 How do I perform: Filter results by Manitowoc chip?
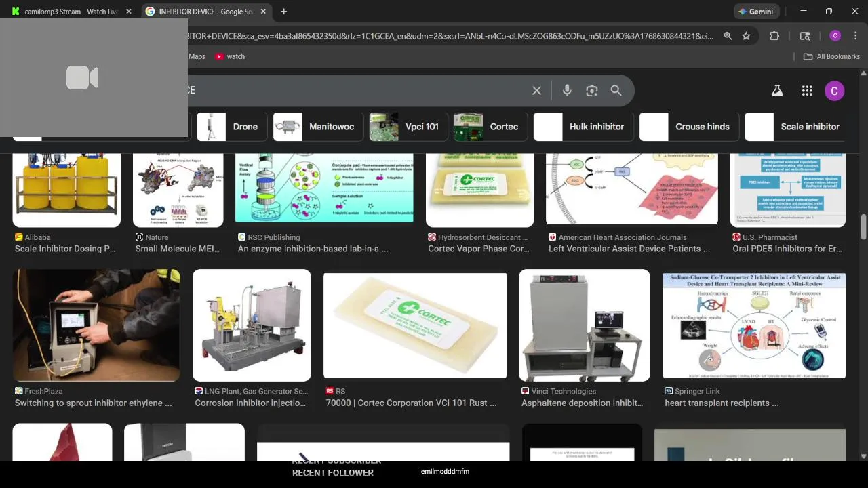[317, 127]
